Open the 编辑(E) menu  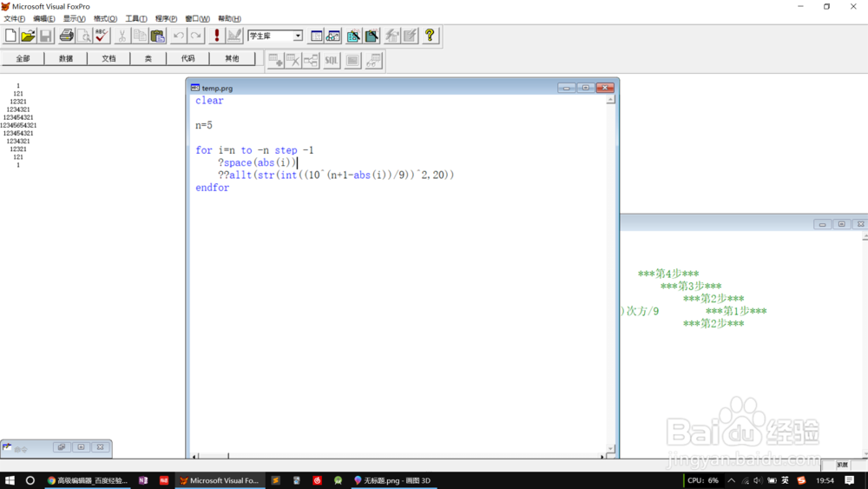pyautogui.click(x=44, y=18)
